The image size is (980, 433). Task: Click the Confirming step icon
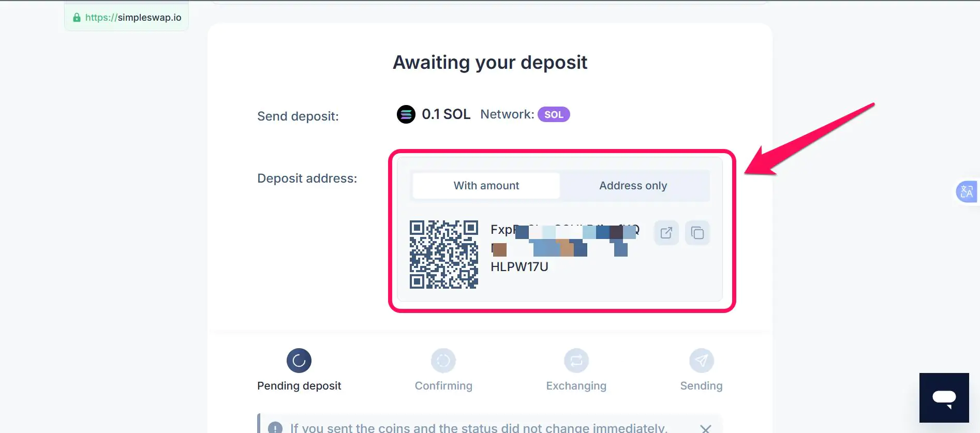click(x=443, y=360)
